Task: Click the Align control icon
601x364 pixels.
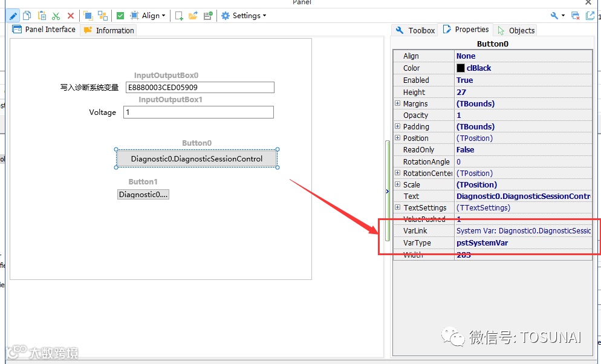Action: [x=134, y=16]
